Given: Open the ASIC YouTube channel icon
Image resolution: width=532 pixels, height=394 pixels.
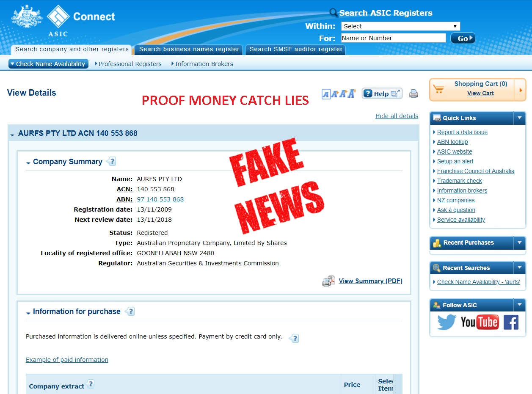Looking at the screenshot, I should [x=480, y=322].
